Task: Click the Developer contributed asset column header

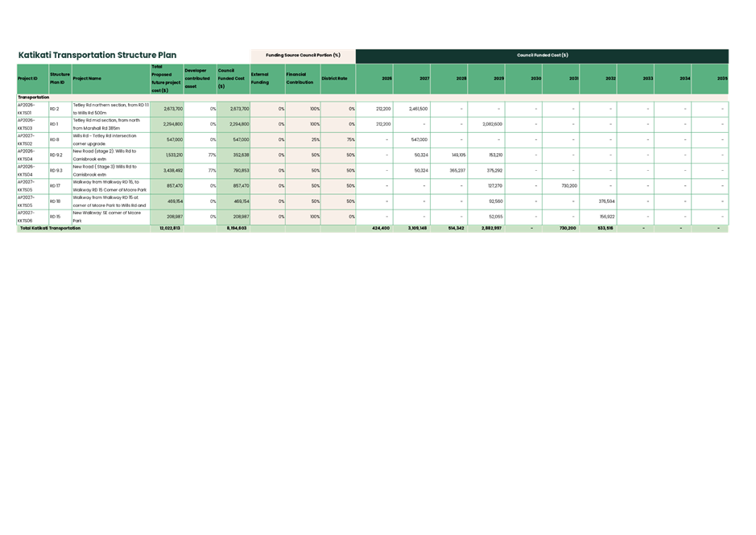Action: 197,78
